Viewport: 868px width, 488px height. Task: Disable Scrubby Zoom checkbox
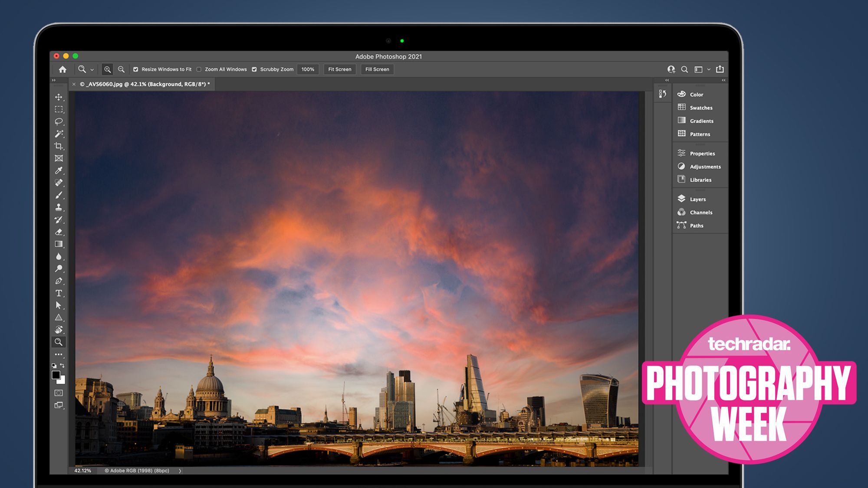point(254,69)
